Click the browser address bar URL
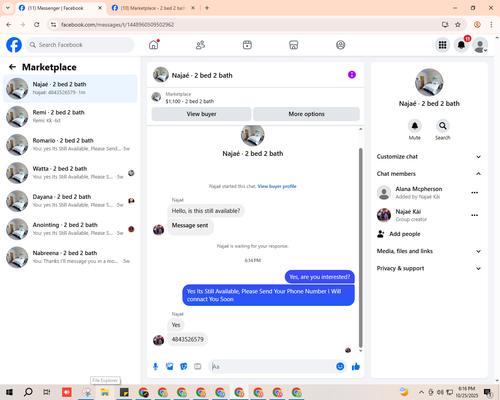 click(118, 25)
